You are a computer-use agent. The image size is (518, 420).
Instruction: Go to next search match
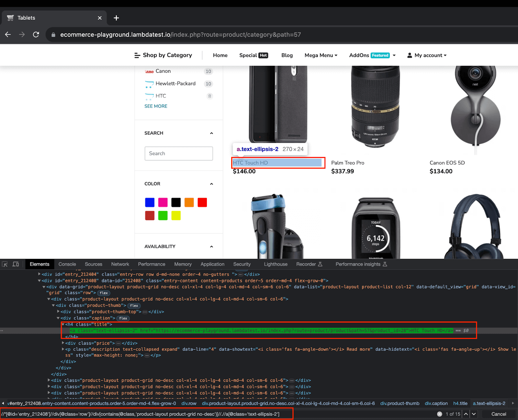point(474,414)
